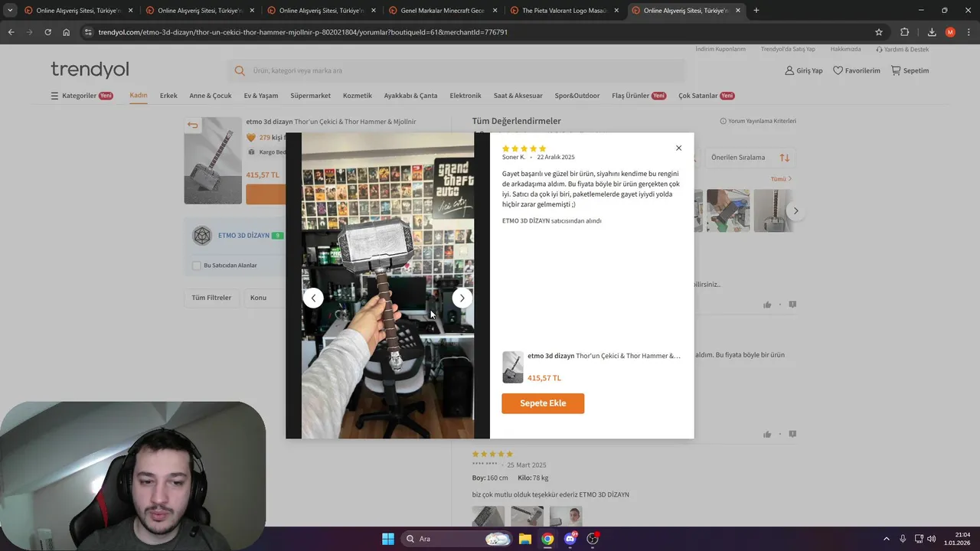Open Saat & Aksesuar category
Screen dimensions: 980x551
coord(518,96)
